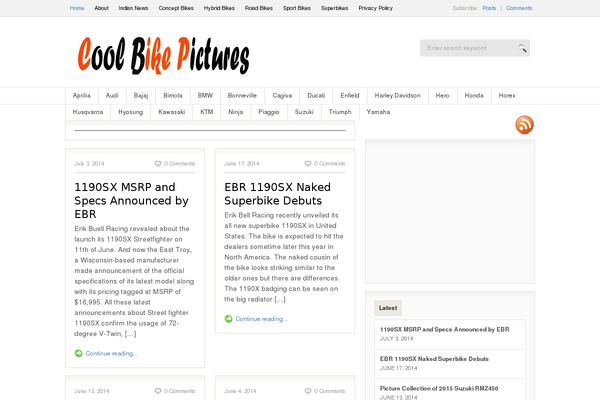The image size is (600, 400).
Task: Click comment bubble icon on July 3 post
Action: pyautogui.click(x=158, y=163)
